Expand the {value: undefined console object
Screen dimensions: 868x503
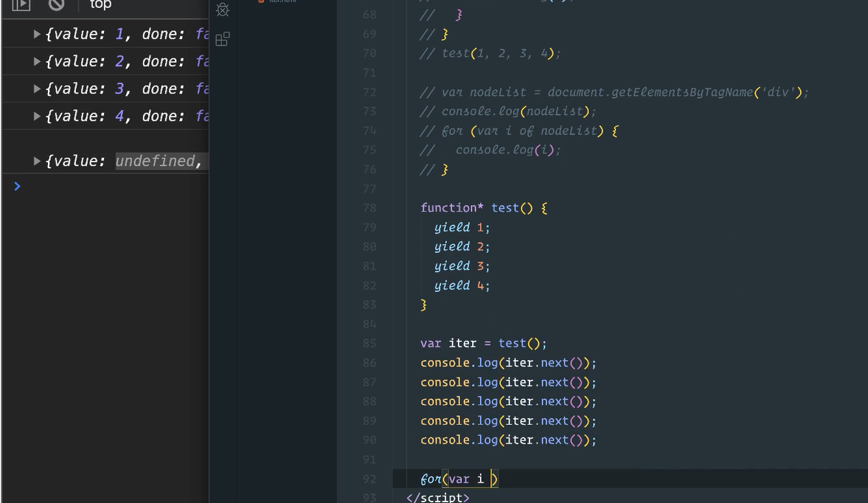point(37,161)
